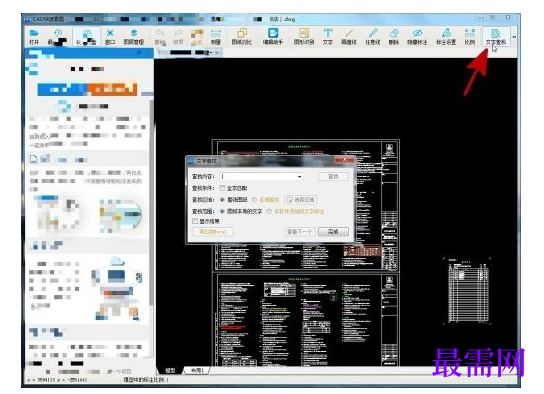Choose the 画直线 straight line tool
Image resolution: width=544 pixels, height=394 pixels.
349,37
